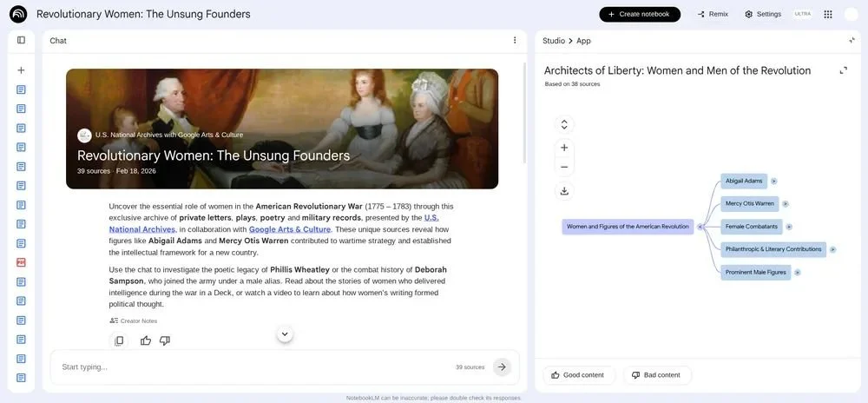The height and width of the screenshot is (403, 868).
Task: Select the Abigail Adams node
Action: tap(744, 181)
